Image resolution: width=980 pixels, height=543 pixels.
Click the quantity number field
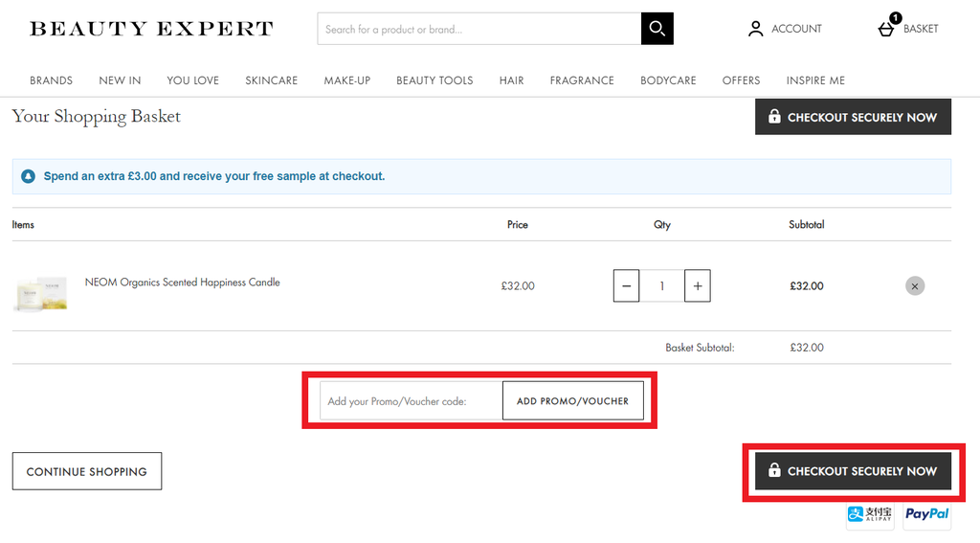(x=662, y=286)
